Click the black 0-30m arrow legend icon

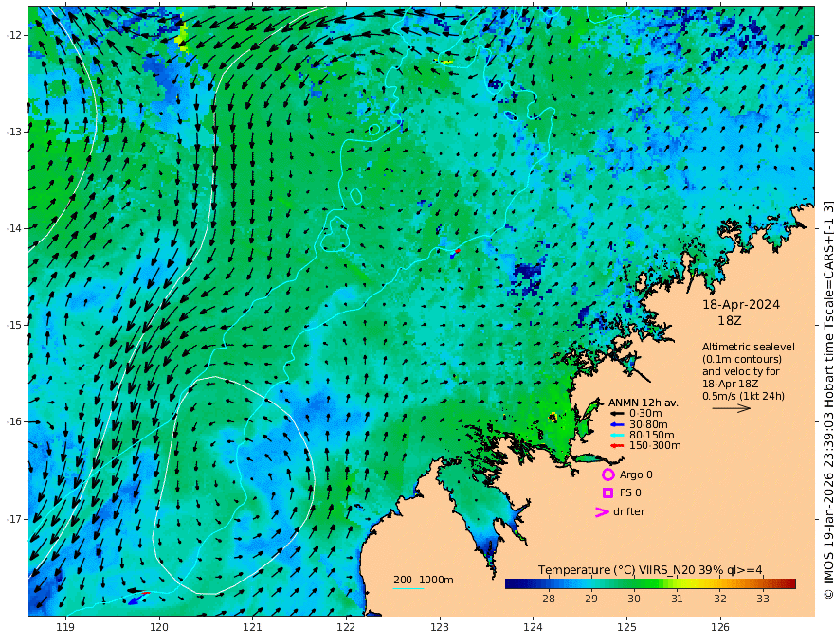coord(616,414)
